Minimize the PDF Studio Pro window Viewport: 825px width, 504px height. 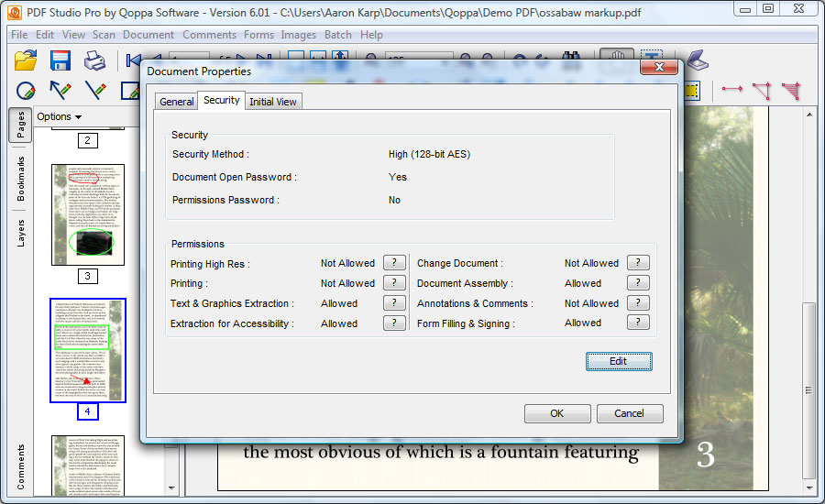[x=745, y=9]
